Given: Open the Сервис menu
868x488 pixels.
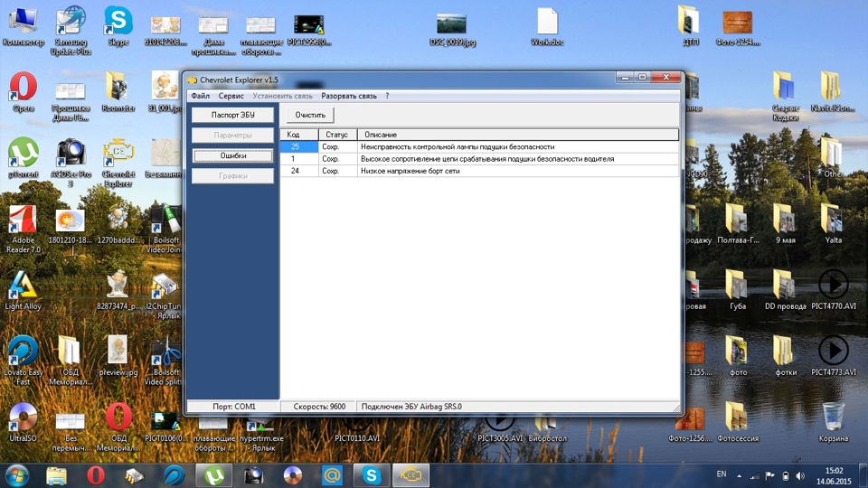Looking at the screenshot, I should click(x=231, y=96).
